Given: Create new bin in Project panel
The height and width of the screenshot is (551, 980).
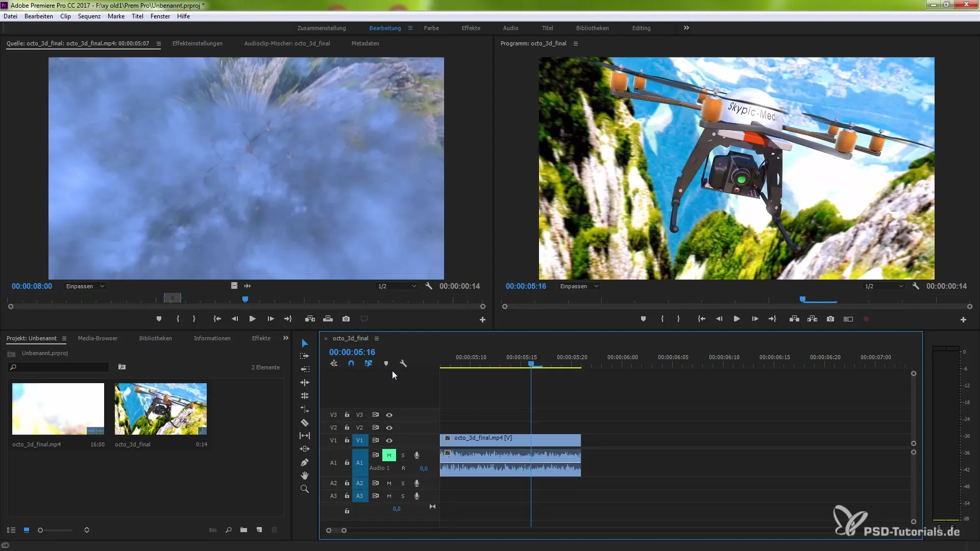Looking at the screenshot, I should pos(244,530).
